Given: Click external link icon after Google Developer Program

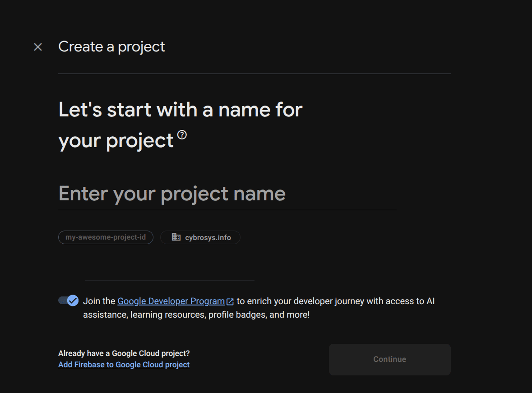Looking at the screenshot, I should pyautogui.click(x=230, y=301).
